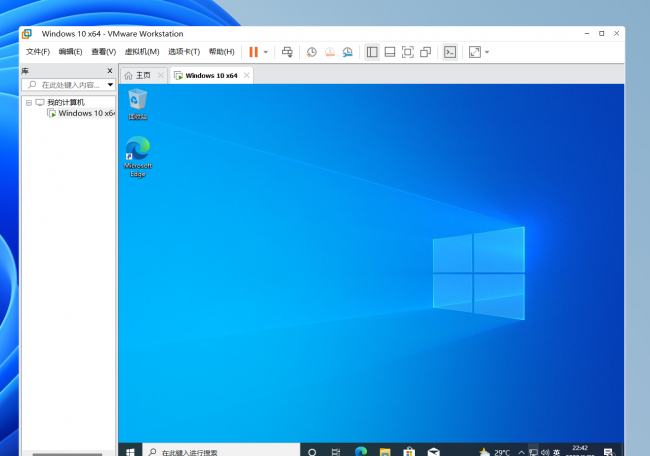Enter full screen mode icon
Screen dimensions: 650x456
[x=407, y=52]
